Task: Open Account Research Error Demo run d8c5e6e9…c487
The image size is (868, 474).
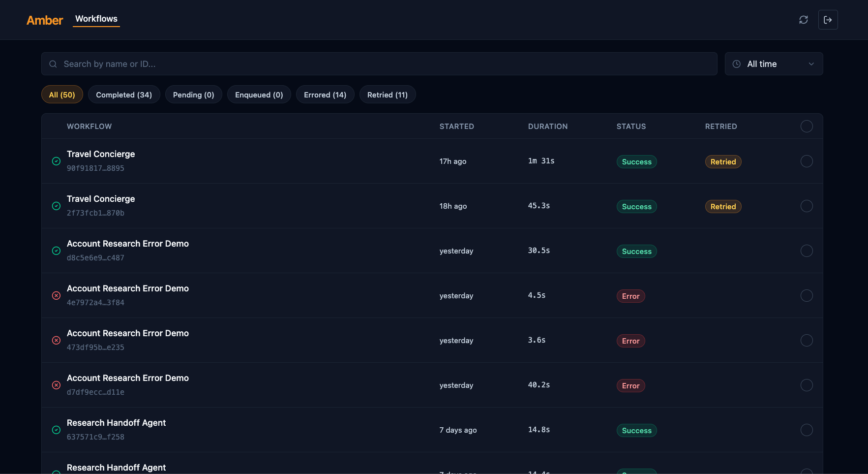Action: point(432,251)
